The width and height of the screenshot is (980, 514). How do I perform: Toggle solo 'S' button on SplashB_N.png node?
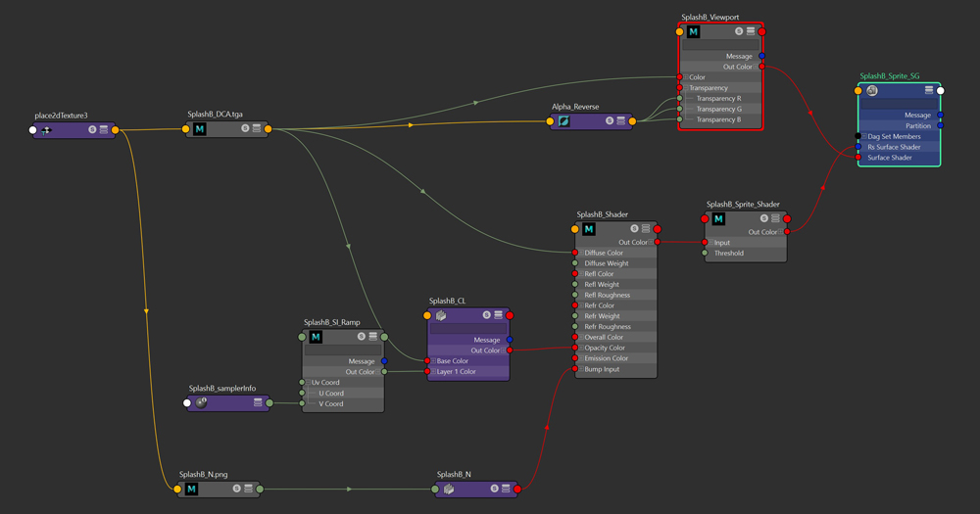coord(236,489)
